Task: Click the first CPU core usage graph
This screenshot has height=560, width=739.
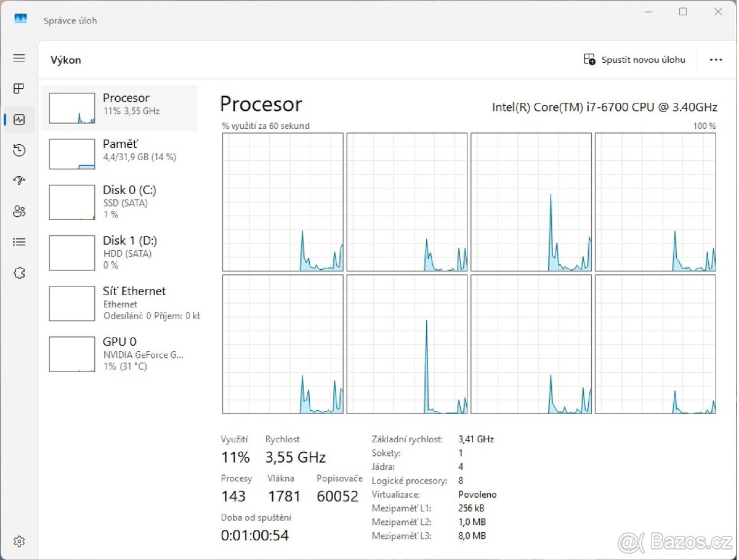Action: pos(283,201)
